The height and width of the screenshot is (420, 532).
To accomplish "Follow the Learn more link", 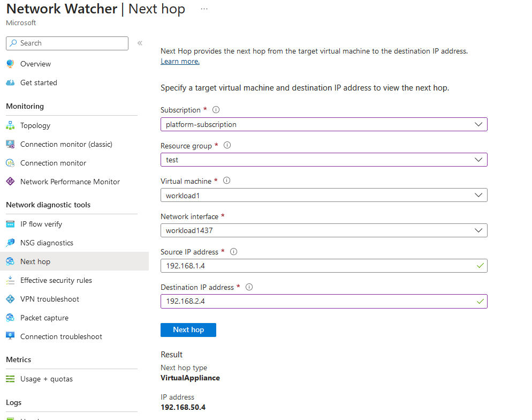I will tap(180, 62).
